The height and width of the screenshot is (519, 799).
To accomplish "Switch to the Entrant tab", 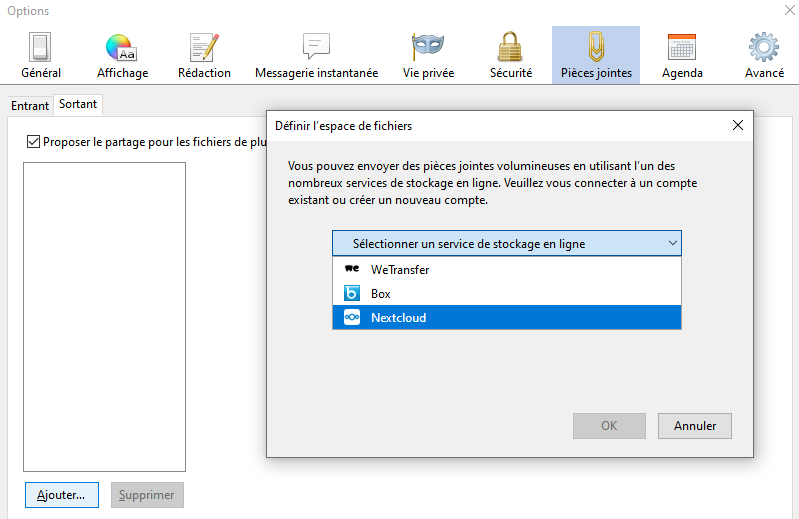I will click(x=30, y=105).
